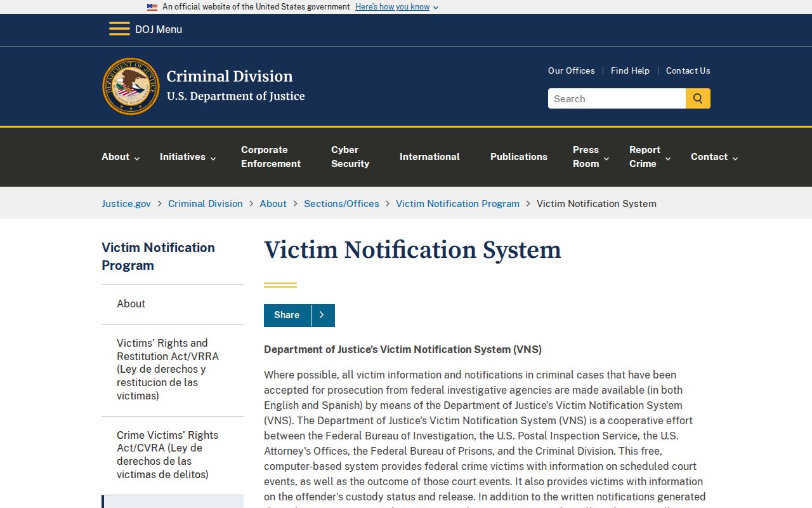The height and width of the screenshot is (508, 812).
Task: Click the Department of Justice seal logo
Action: pyautogui.click(x=131, y=86)
